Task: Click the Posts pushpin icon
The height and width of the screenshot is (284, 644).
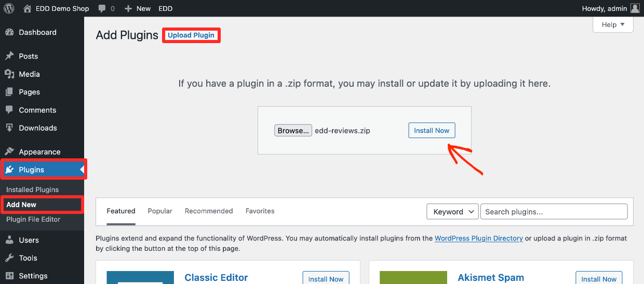Action: (x=9, y=56)
